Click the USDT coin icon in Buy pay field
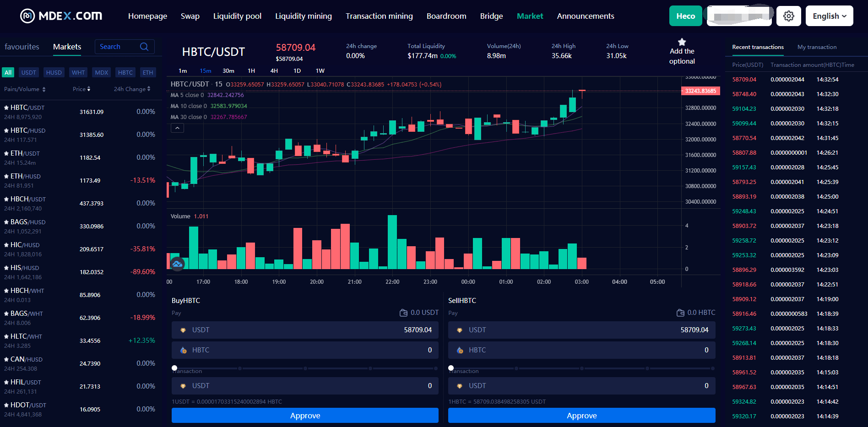Image resolution: width=868 pixels, height=427 pixels. [x=183, y=330]
